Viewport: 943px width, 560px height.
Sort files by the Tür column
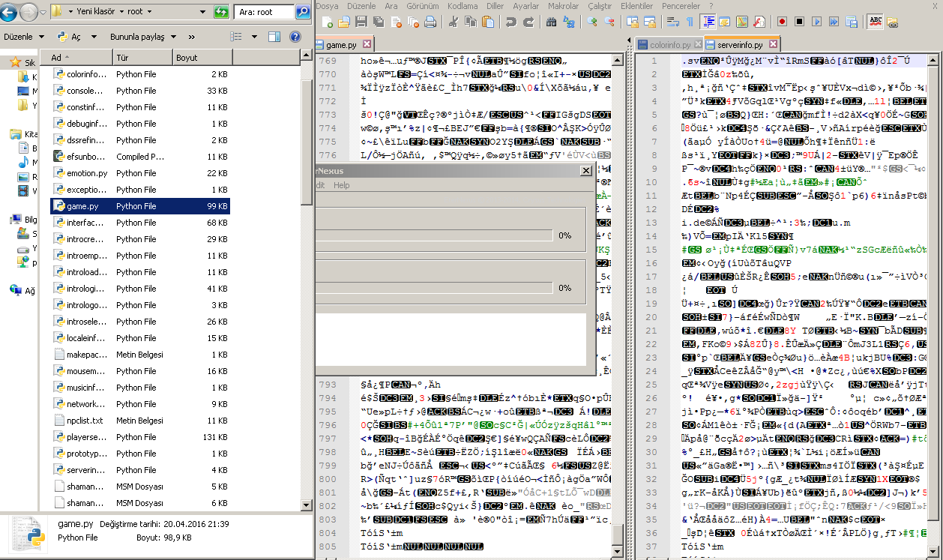[x=142, y=58]
